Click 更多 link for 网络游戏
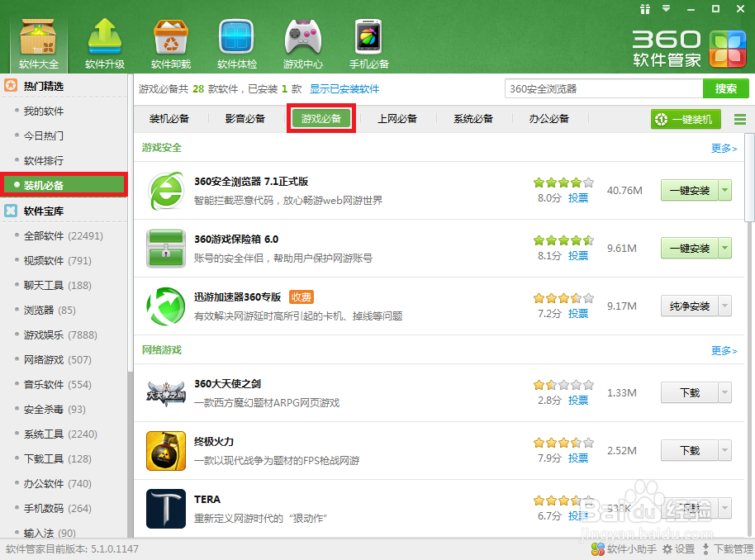This screenshot has width=755, height=560. point(724,350)
